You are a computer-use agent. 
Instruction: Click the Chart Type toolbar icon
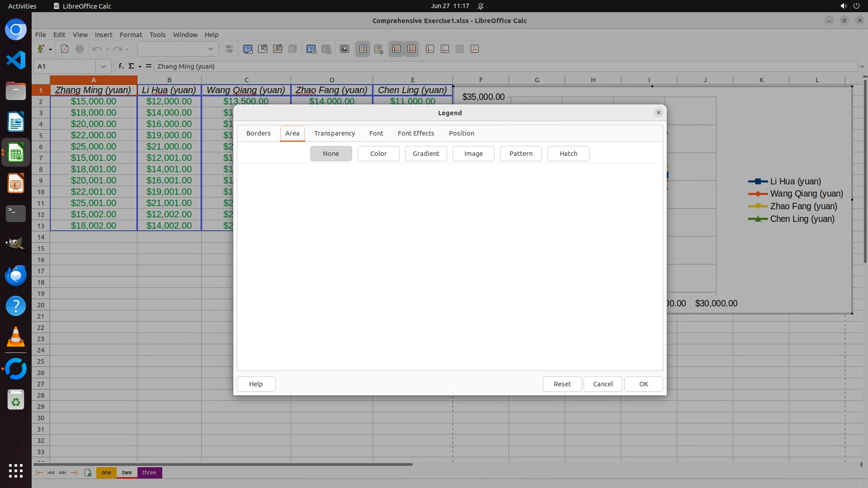point(248,49)
